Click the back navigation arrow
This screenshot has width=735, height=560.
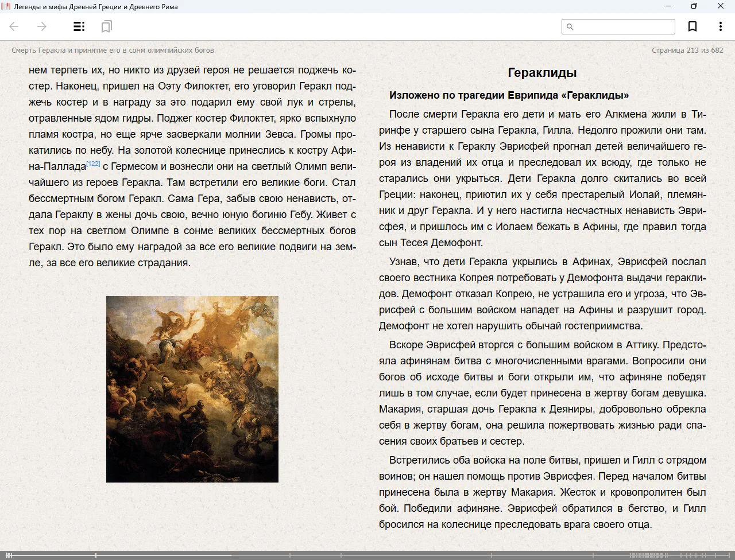click(14, 26)
